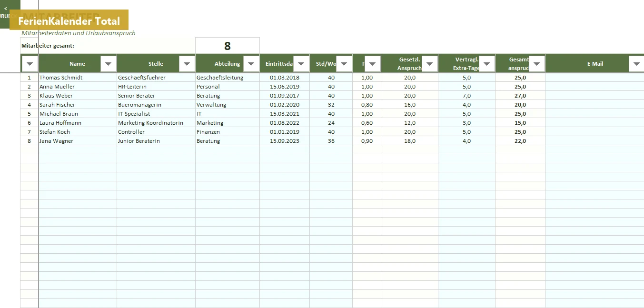The image size is (644, 308).
Task: Select the 'Geschaeftsfuehrer' job title cell
Action: (156, 78)
